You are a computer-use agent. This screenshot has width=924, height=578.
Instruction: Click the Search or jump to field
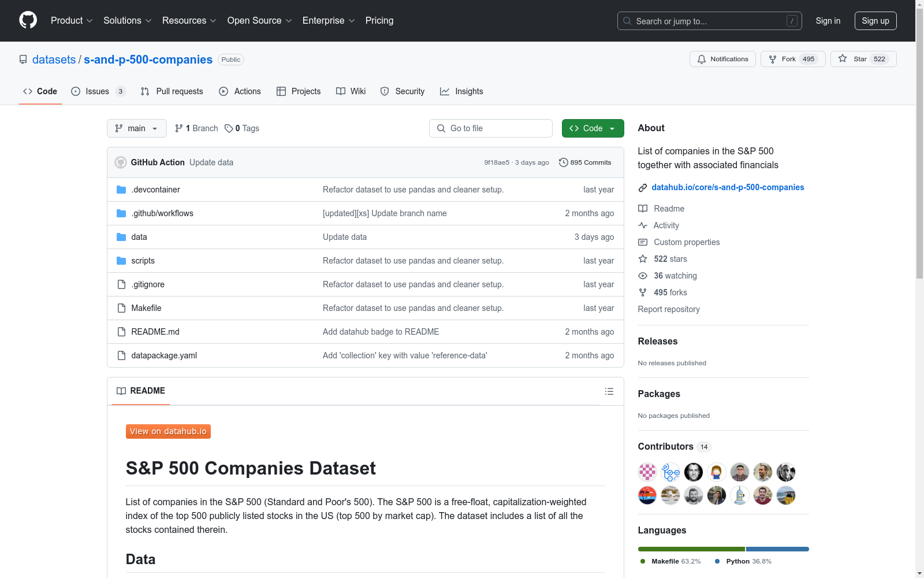[710, 21]
